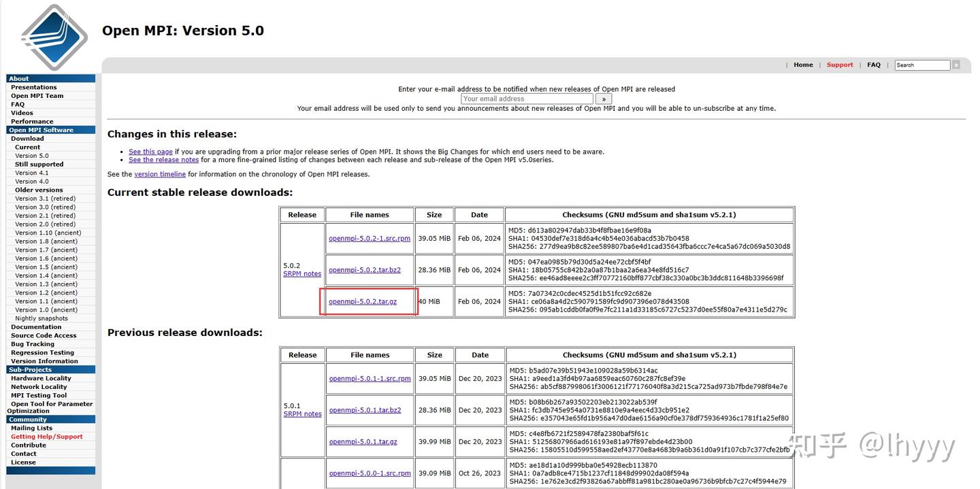Select Version 2.0 (retired)

46,224
